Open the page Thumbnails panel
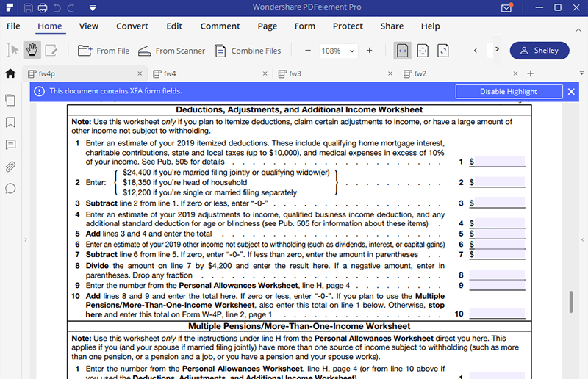Image resolution: width=588 pixels, height=379 pixels. [x=10, y=100]
